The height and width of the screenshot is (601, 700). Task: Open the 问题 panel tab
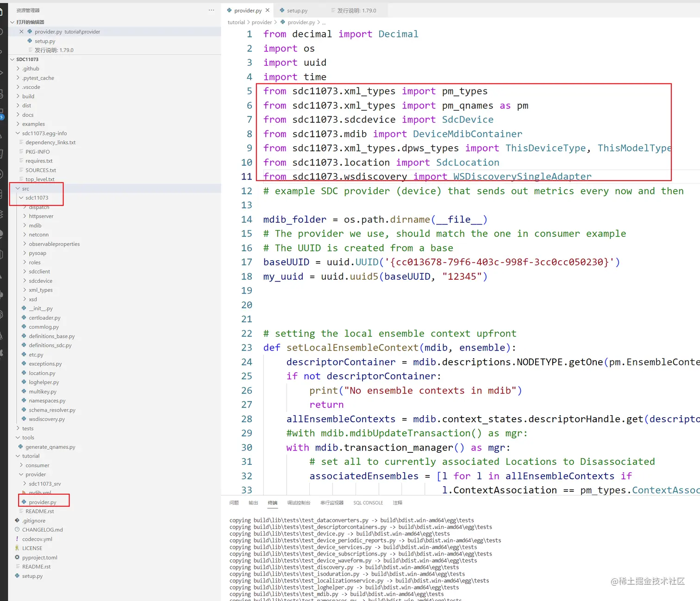coord(234,503)
